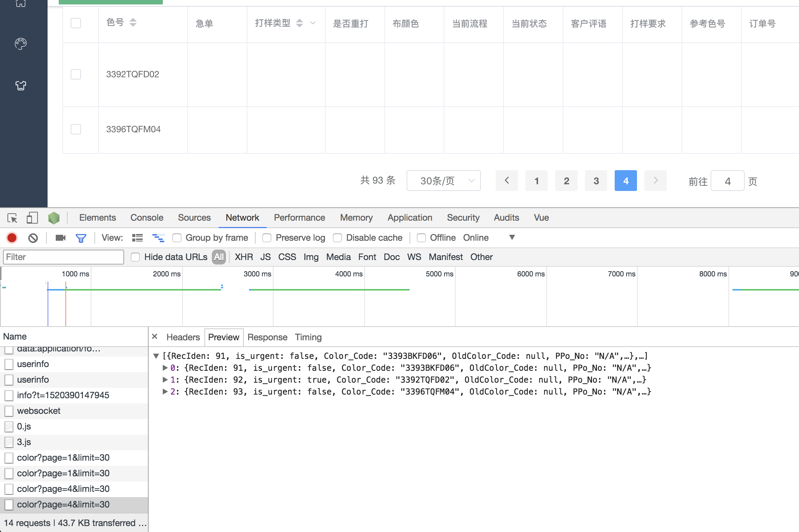Toggle the waterfall overview view icon

tap(158, 238)
